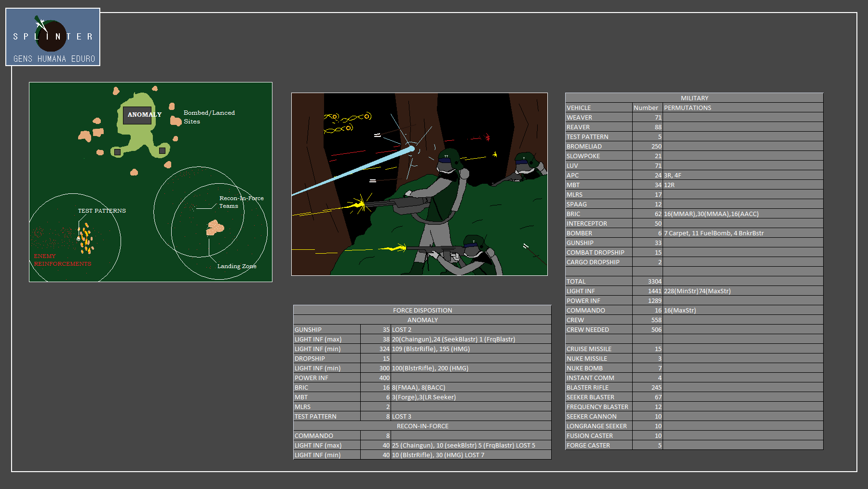
Task: Select the left gray square on the anomaly
Action: pos(117,152)
